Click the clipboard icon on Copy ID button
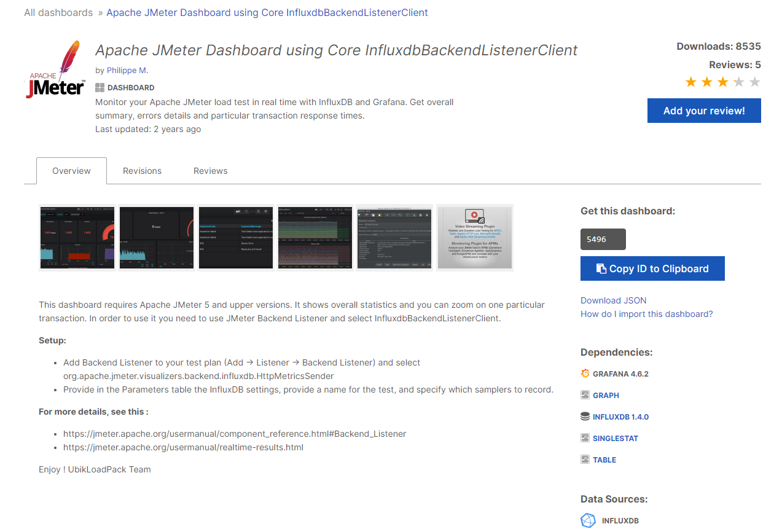Image resolution: width=782 pixels, height=532 pixels. tap(601, 268)
